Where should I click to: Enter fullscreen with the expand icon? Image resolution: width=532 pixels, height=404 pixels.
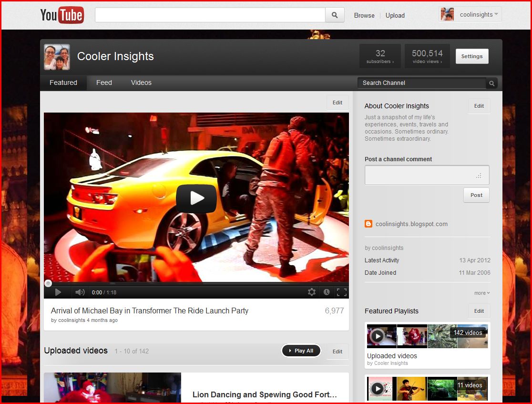[342, 292]
